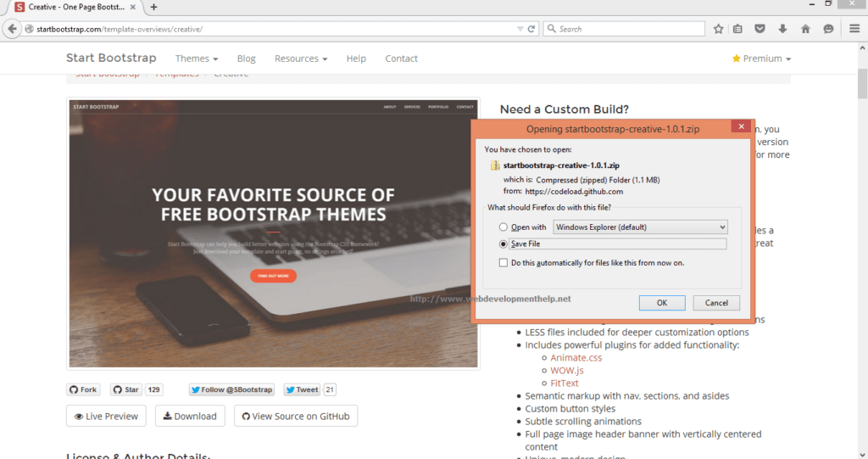This screenshot has width=868, height=459.
Task: Open the downloads arrow icon
Action: coord(782,29)
